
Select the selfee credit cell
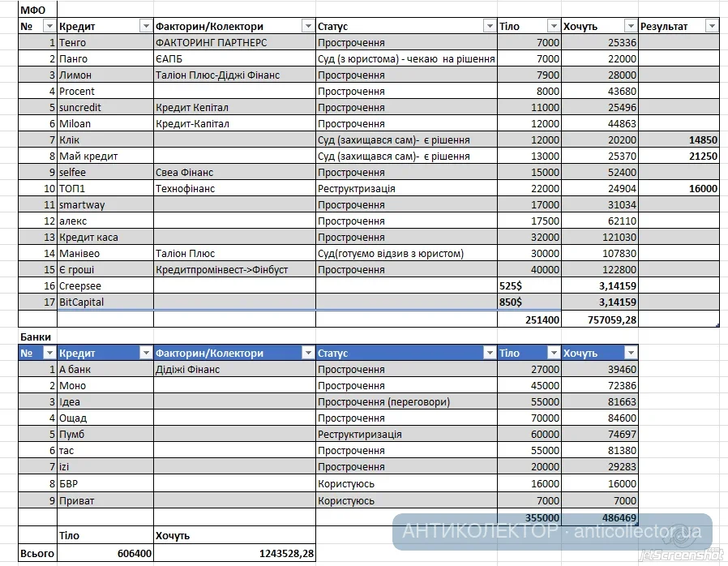105,172
